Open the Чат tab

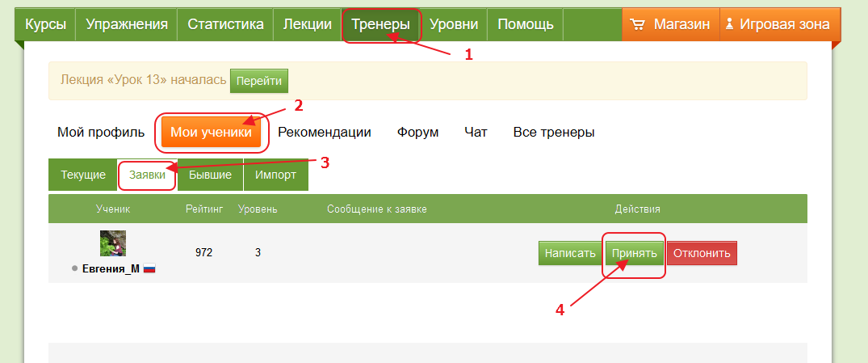[476, 132]
